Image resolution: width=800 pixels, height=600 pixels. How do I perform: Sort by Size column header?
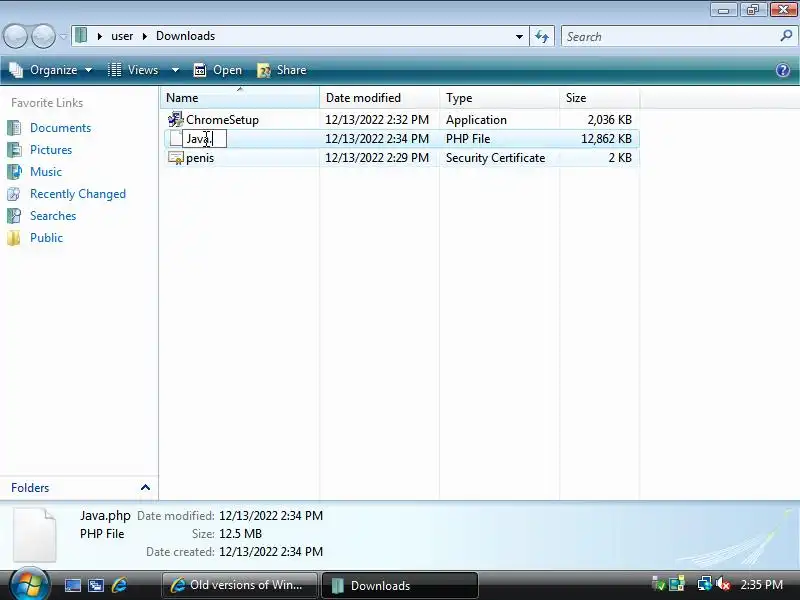click(599, 97)
